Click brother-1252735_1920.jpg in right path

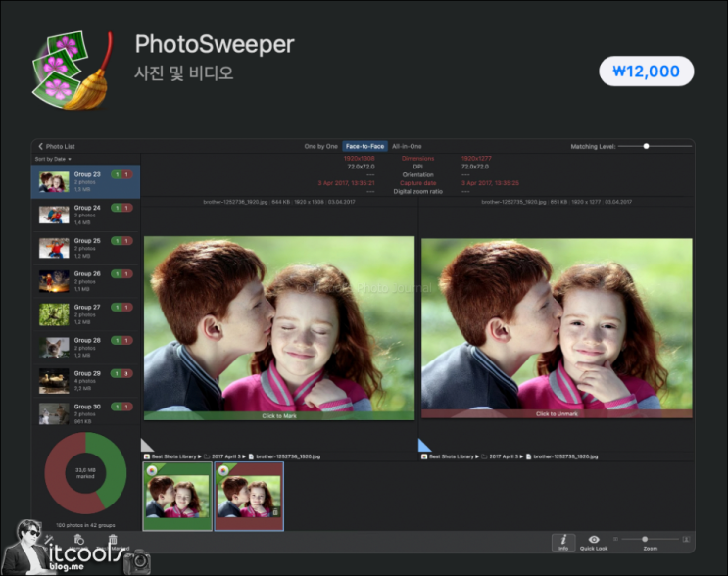coord(561,456)
